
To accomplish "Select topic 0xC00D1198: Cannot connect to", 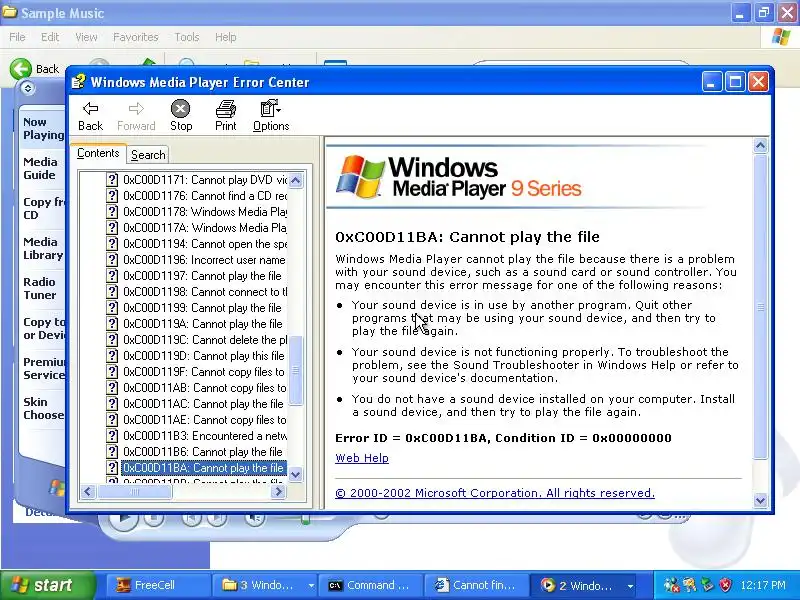I will pos(205,292).
